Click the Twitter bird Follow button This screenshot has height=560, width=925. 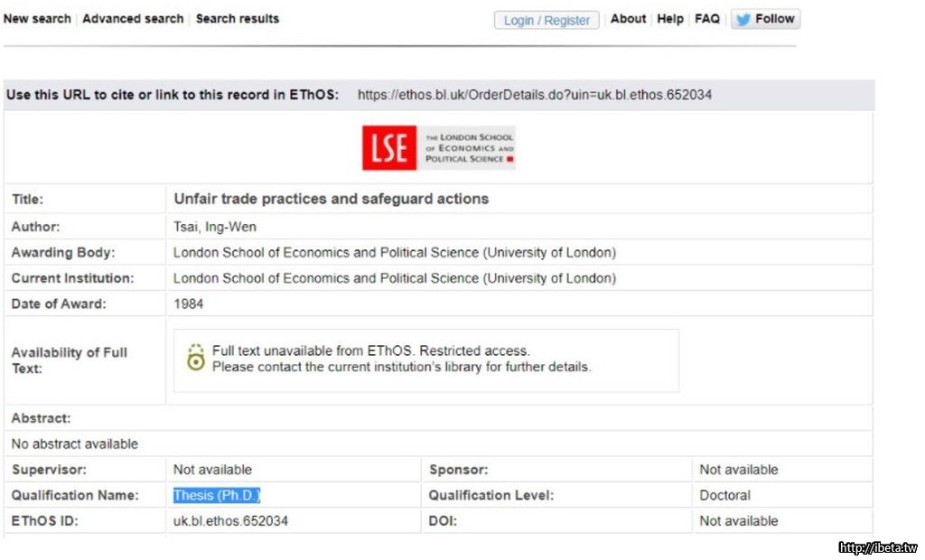[765, 19]
